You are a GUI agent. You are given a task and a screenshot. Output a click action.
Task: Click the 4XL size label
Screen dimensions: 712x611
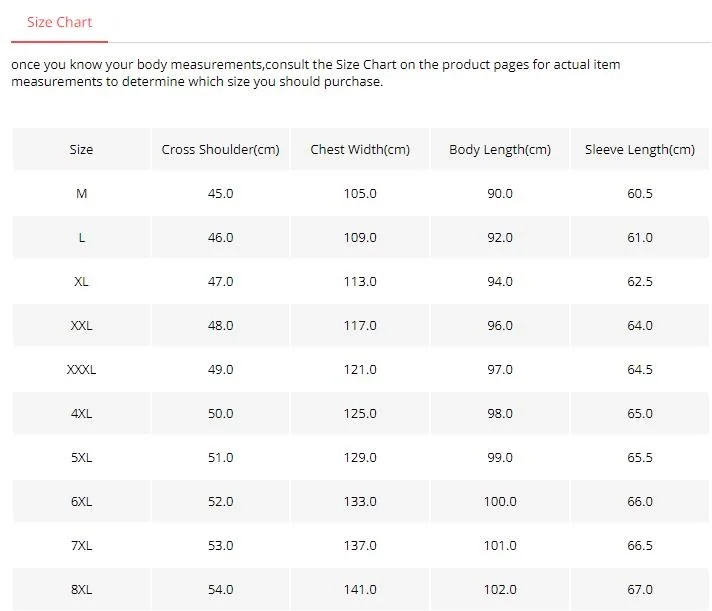(81, 414)
